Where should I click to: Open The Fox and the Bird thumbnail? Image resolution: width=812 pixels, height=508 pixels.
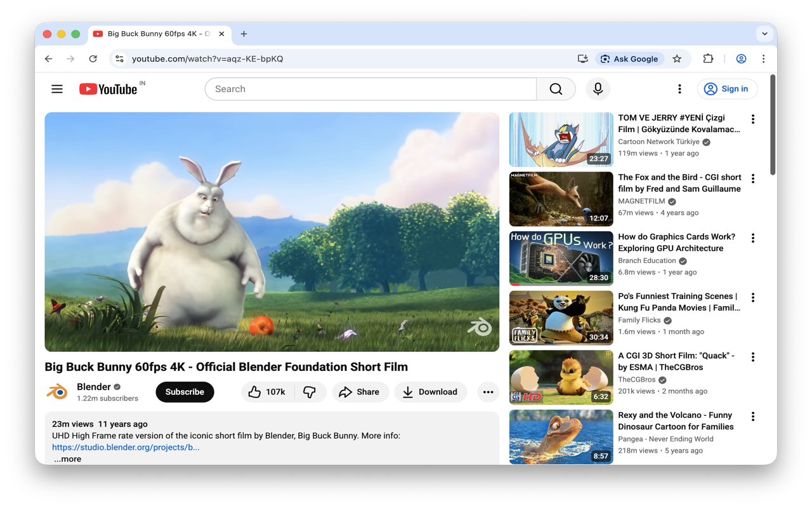click(561, 199)
